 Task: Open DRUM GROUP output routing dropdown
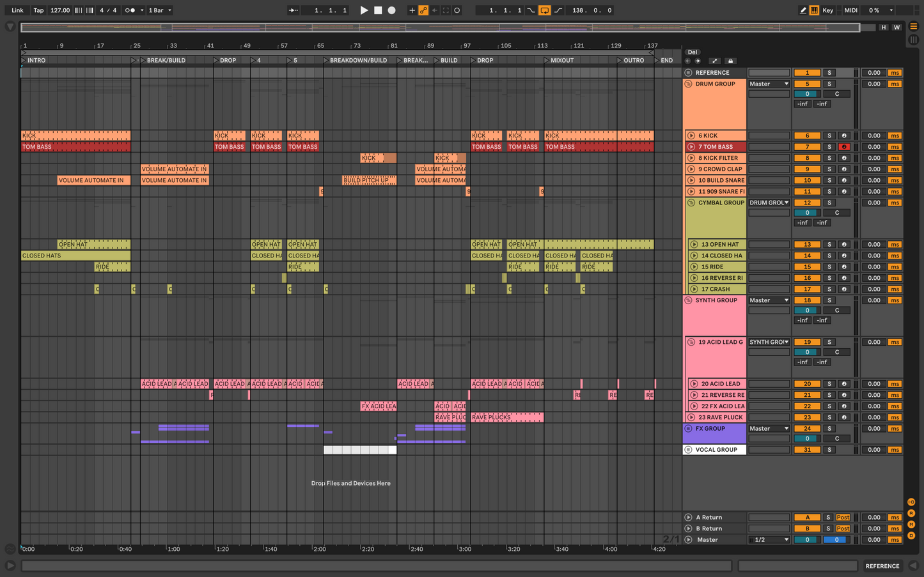click(769, 84)
